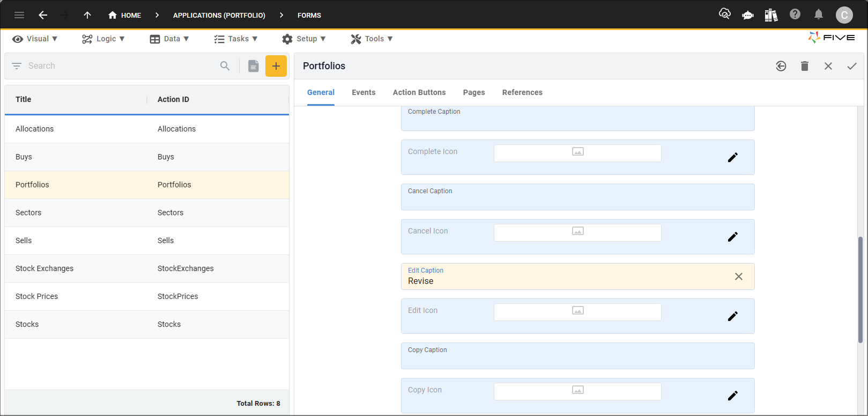Select the Sells row
This screenshot has width=868, height=416.
[x=147, y=240]
